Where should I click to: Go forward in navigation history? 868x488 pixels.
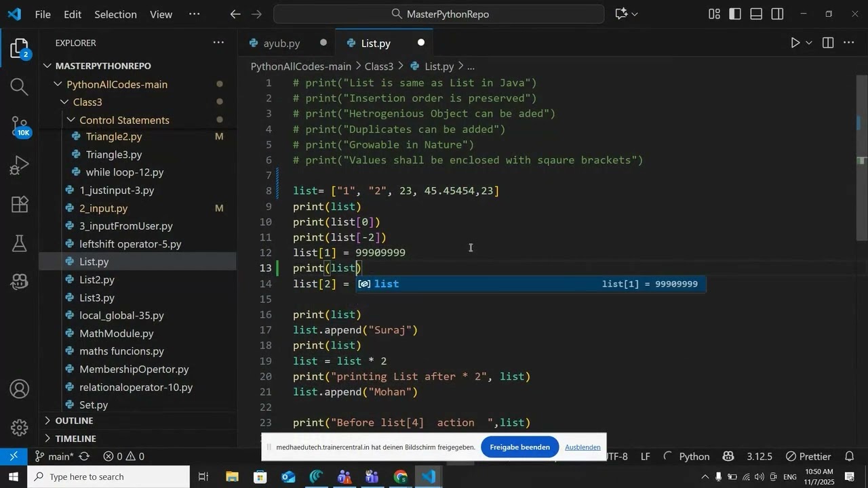coord(258,14)
